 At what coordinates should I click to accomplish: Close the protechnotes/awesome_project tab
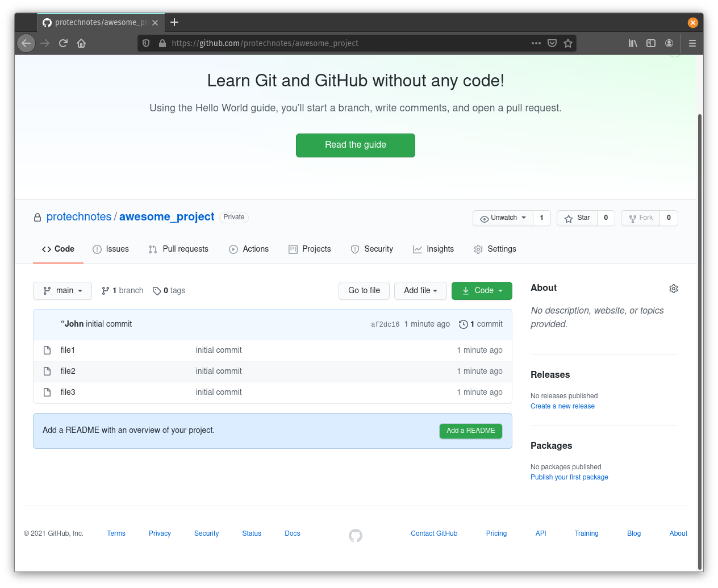(x=155, y=23)
